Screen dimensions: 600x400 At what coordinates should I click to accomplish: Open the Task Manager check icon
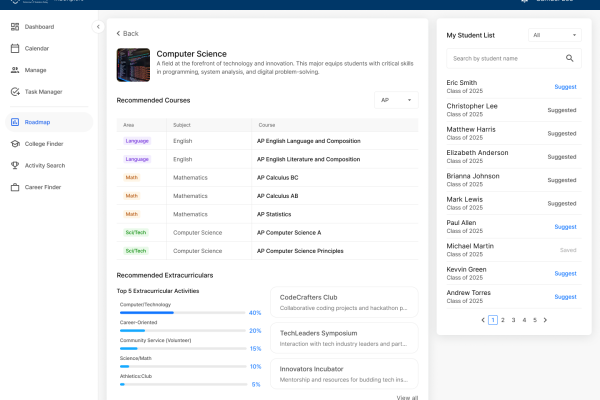click(x=15, y=92)
